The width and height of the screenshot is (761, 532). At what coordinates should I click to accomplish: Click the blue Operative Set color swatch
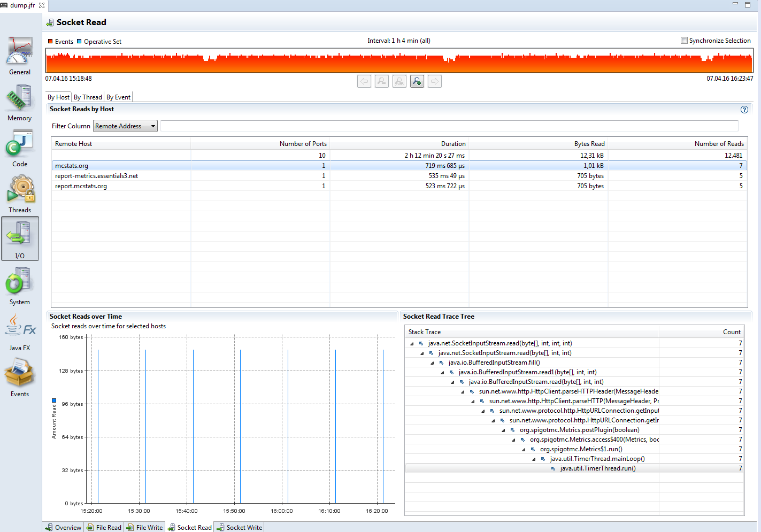pyautogui.click(x=79, y=41)
